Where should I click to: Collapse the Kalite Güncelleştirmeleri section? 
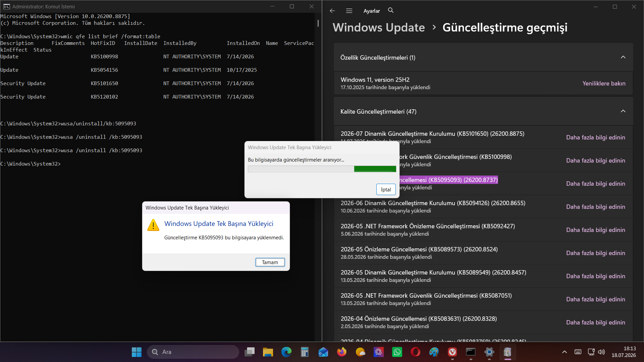click(623, 111)
